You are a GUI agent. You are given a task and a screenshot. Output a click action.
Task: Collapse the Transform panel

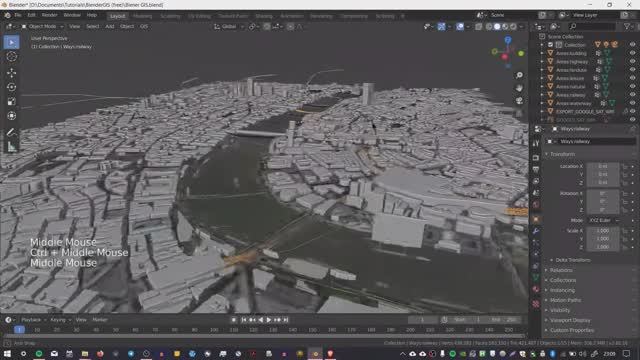(562, 154)
